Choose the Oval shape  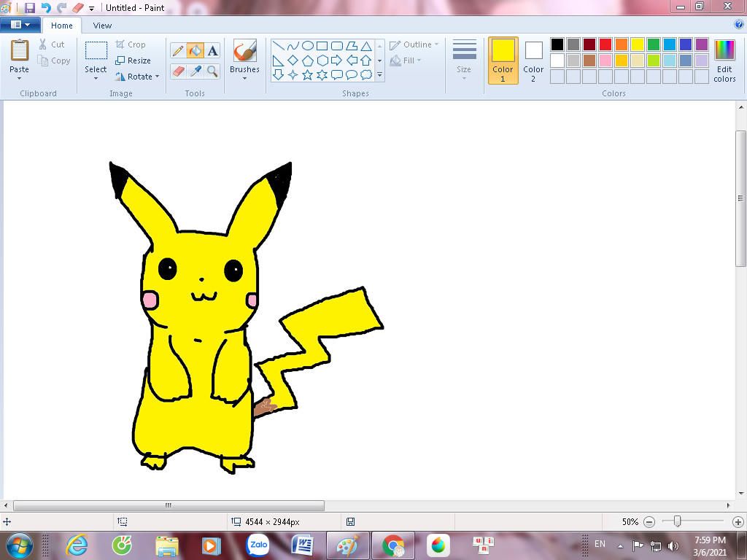pos(308,46)
